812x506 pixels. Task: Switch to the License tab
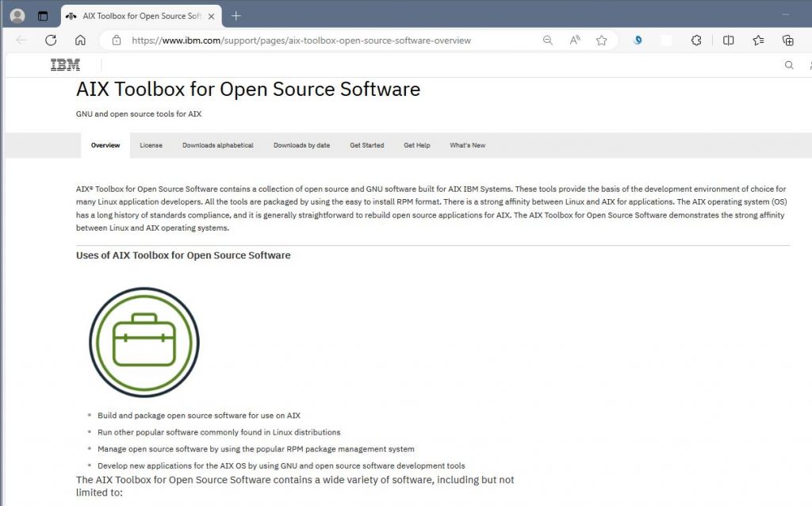coord(151,145)
